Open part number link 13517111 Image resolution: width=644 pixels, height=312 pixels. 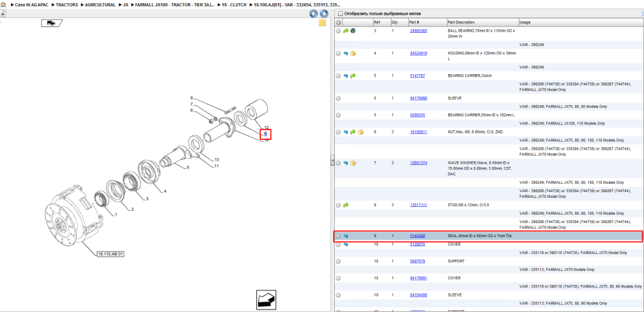[x=419, y=205]
